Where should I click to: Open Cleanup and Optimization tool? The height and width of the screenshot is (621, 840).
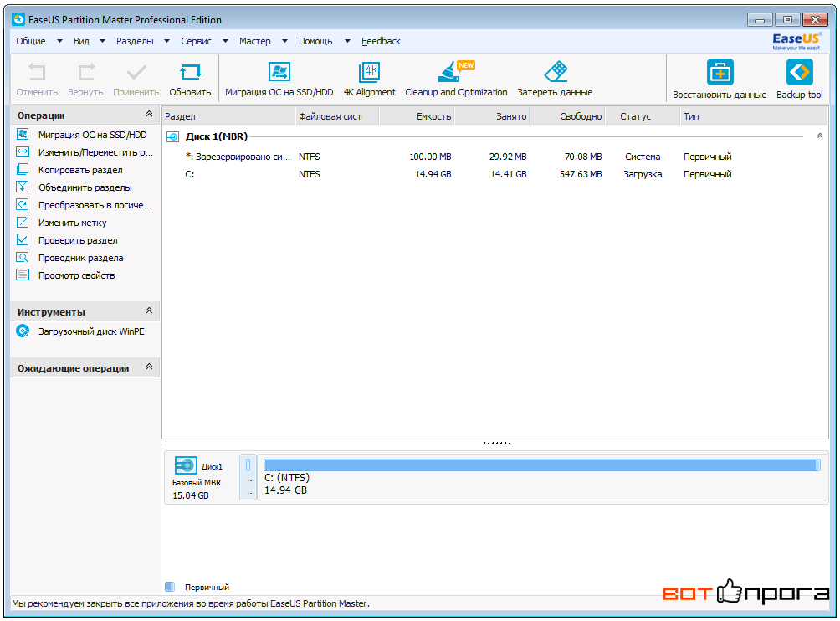click(x=455, y=71)
